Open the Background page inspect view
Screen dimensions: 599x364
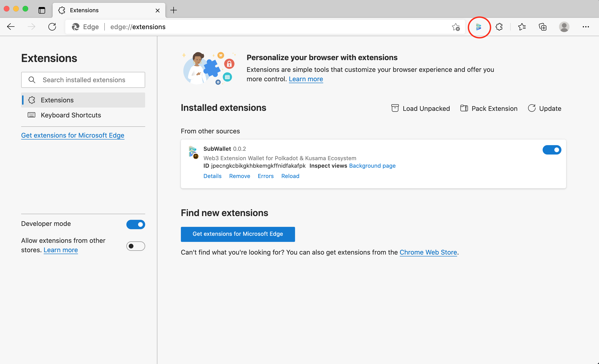pyautogui.click(x=372, y=166)
